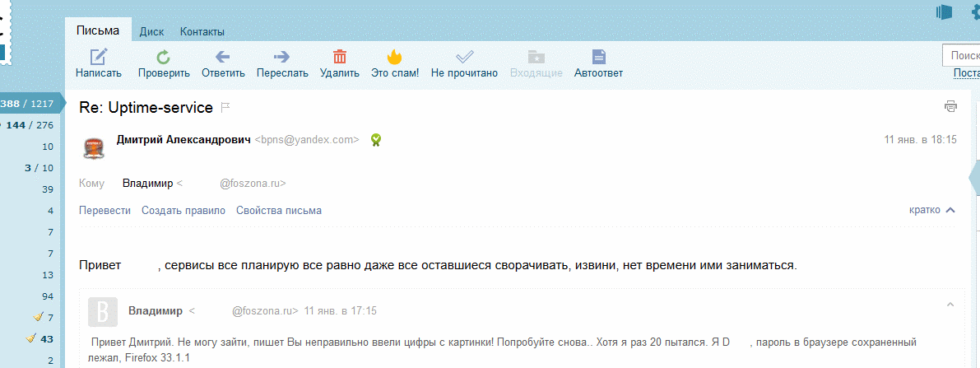
Task: Click the Перевести translate link
Action: pyautogui.click(x=105, y=210)
